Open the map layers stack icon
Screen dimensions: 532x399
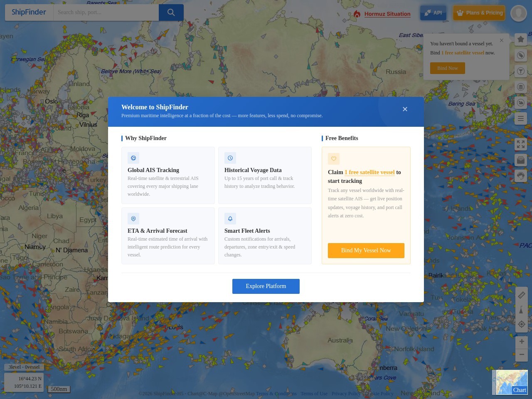point(521,87)
